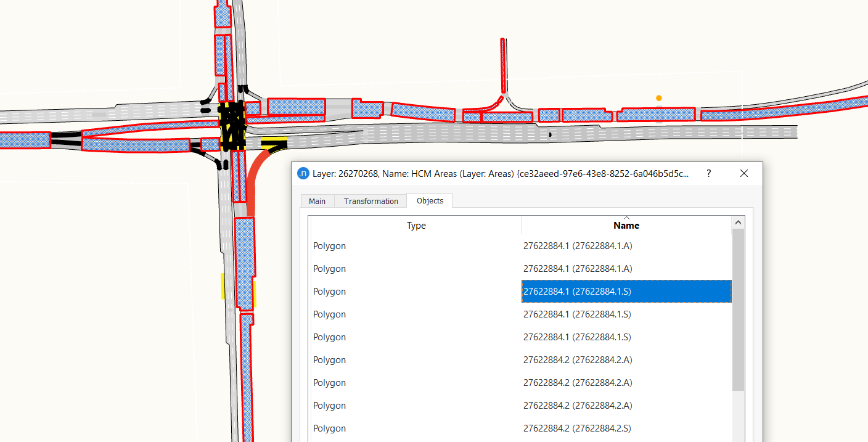Select the first 27622884.1.A polygon row

pyautogui.click(x=578, y=246)
